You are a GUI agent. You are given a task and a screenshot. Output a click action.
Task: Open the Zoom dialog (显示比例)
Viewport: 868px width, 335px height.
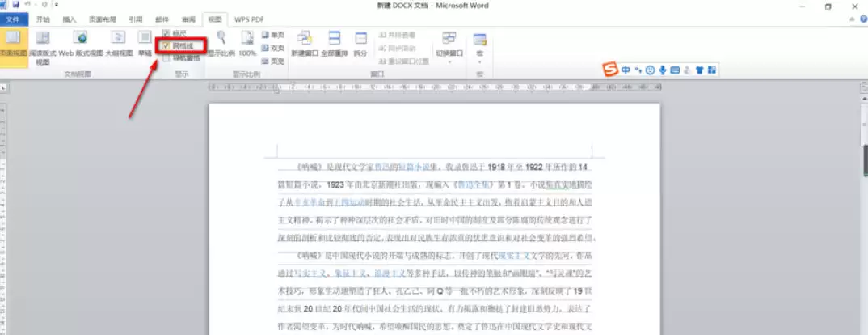tap(221, 45)
